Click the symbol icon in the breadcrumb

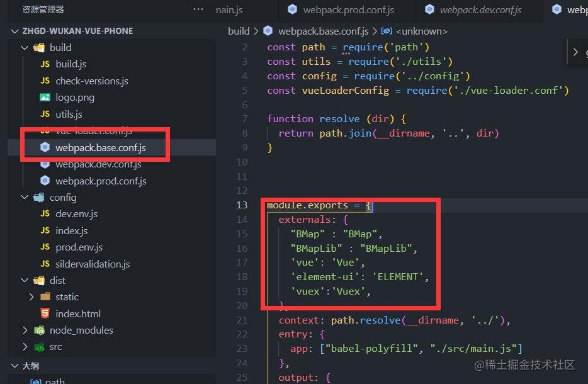pyautogui.click(x=387, y=31)
